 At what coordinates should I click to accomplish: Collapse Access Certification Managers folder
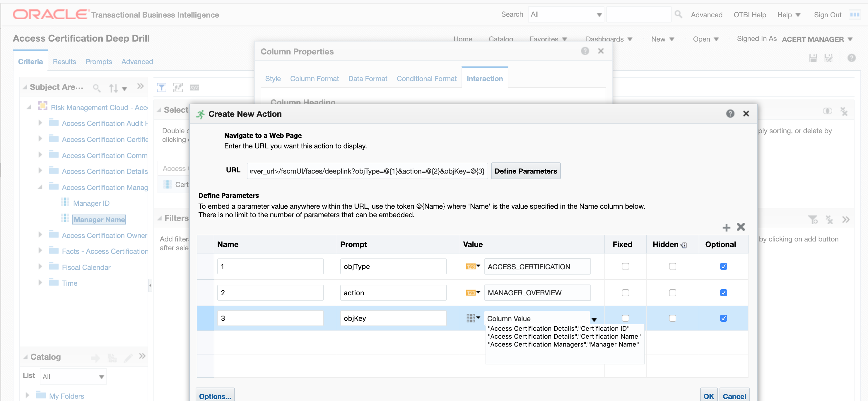coord(40,186)
